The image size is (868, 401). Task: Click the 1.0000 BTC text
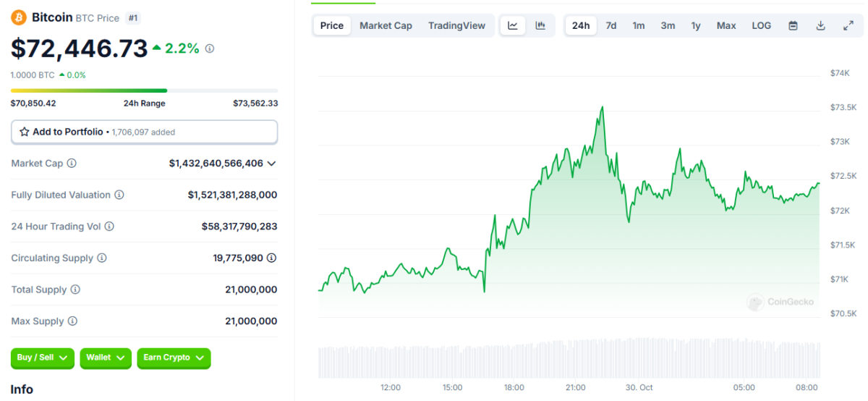click(x=33, y=75)
